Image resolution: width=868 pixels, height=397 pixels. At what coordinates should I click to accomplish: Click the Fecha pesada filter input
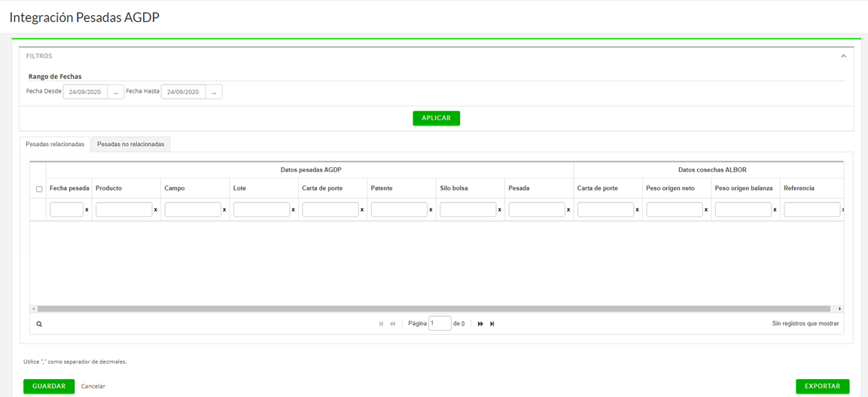[66, 210]
